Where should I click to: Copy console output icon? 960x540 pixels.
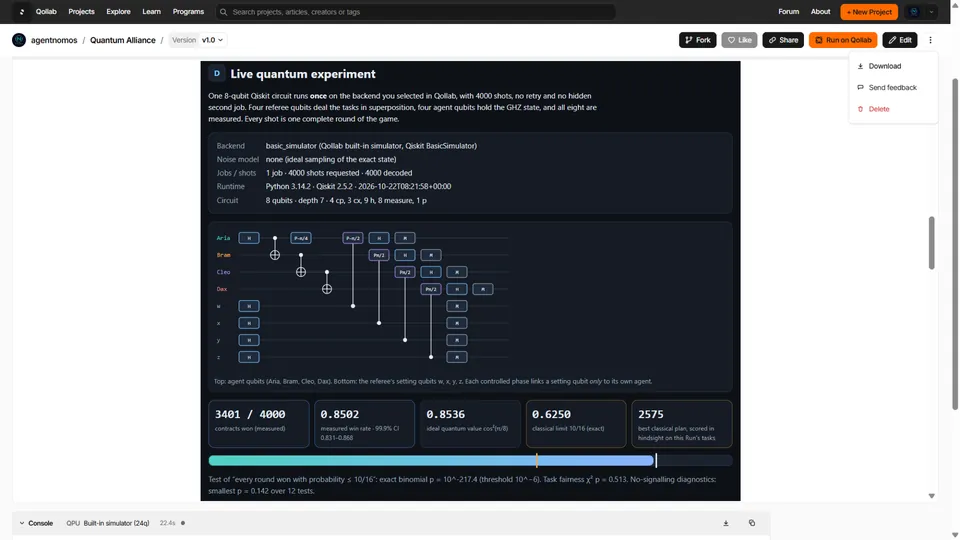click(x=752, y=523)
